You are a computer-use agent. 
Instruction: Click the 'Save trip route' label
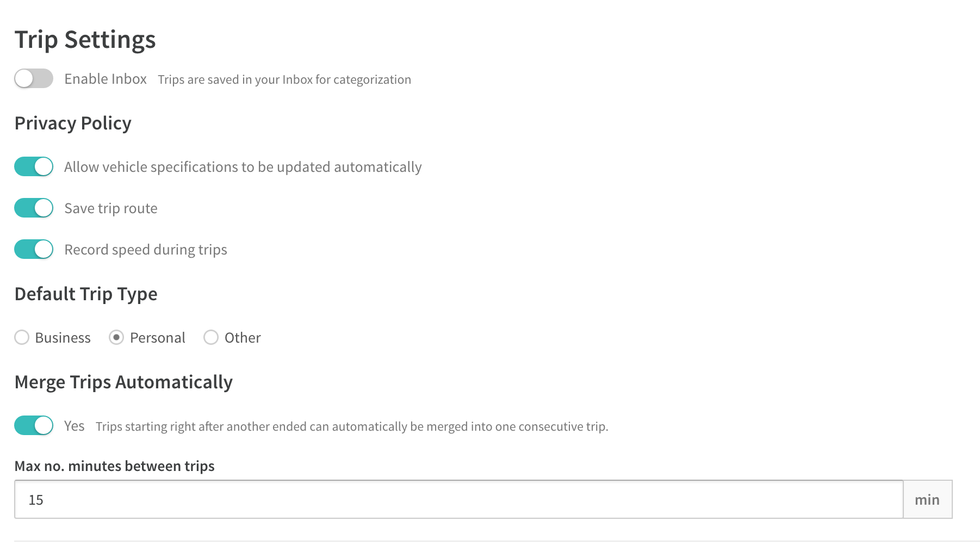[x=111, y=208]
